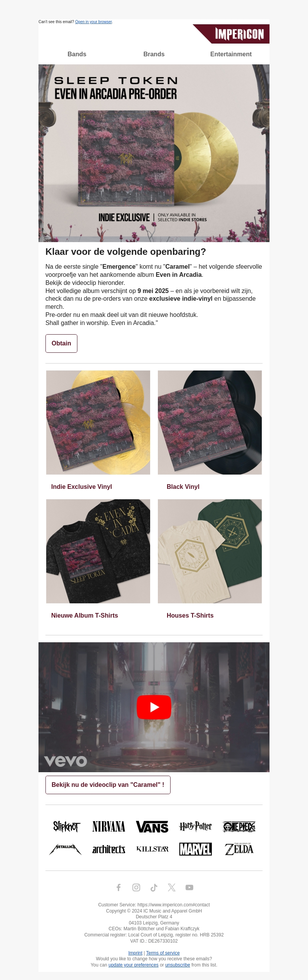Viewport: 308px width, 980px height.
Task: Open the Indie Exclusive Vinyl product image
Action: pos(98,423)
